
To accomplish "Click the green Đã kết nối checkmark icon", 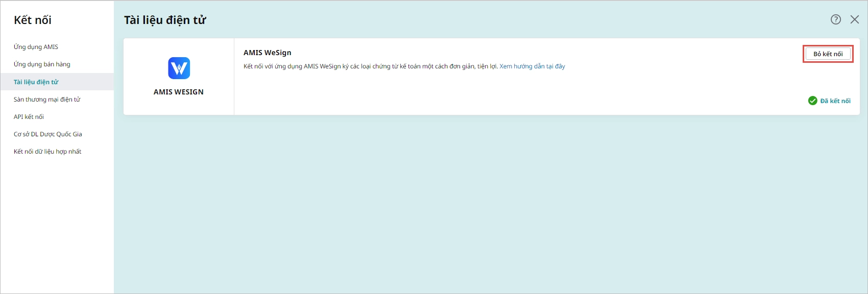I will click(813, 101).
